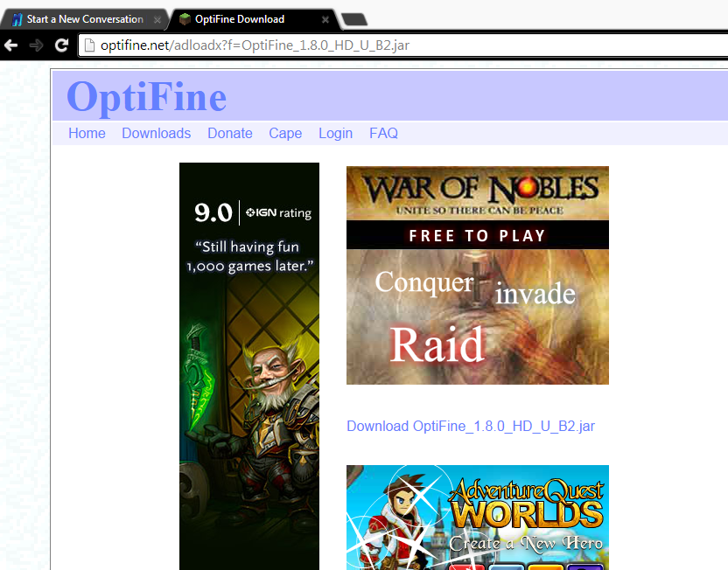The height and width of the screenshot is (570, 728).
Task: Click the OptiFine Download tab's grass block favicon
Action: click(185, 19)
